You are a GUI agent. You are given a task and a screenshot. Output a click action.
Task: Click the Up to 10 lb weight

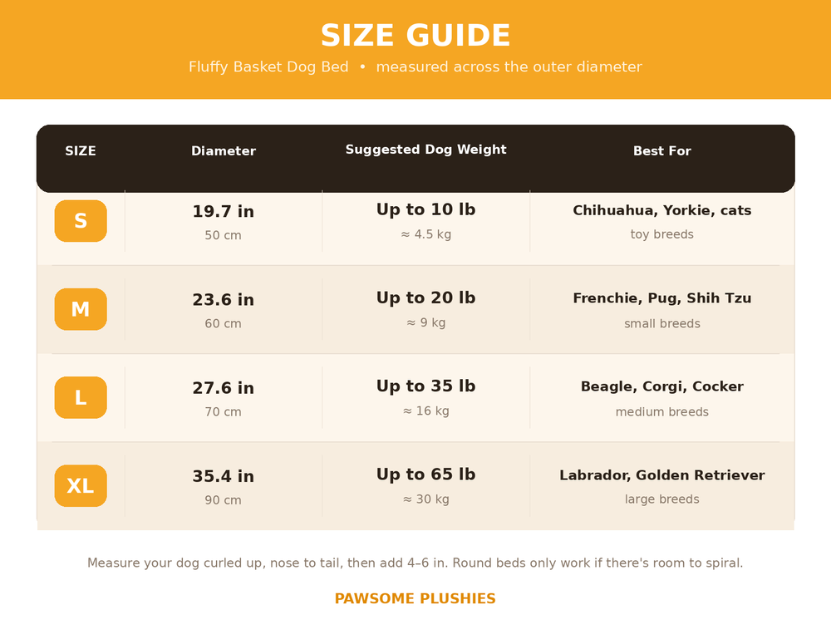point(426,209)
